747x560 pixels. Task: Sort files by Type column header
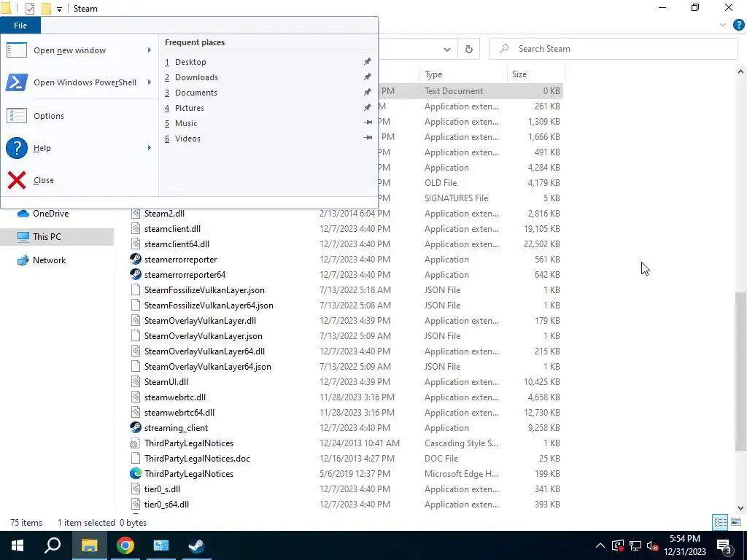pos(463,74)
